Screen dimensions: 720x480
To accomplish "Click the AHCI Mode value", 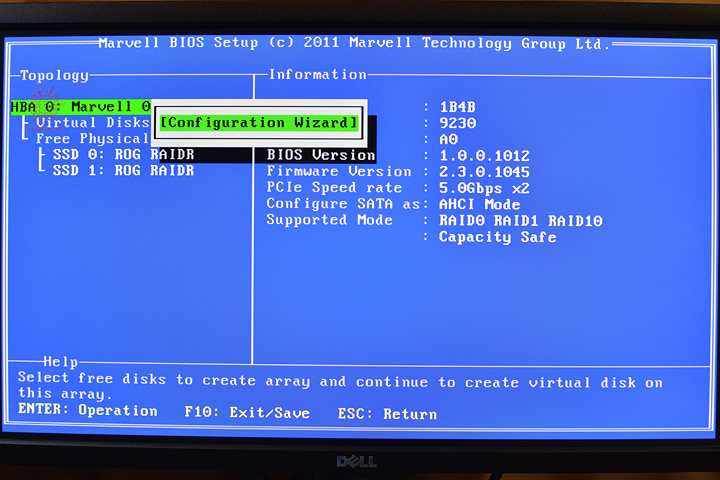I will point(480,204).
